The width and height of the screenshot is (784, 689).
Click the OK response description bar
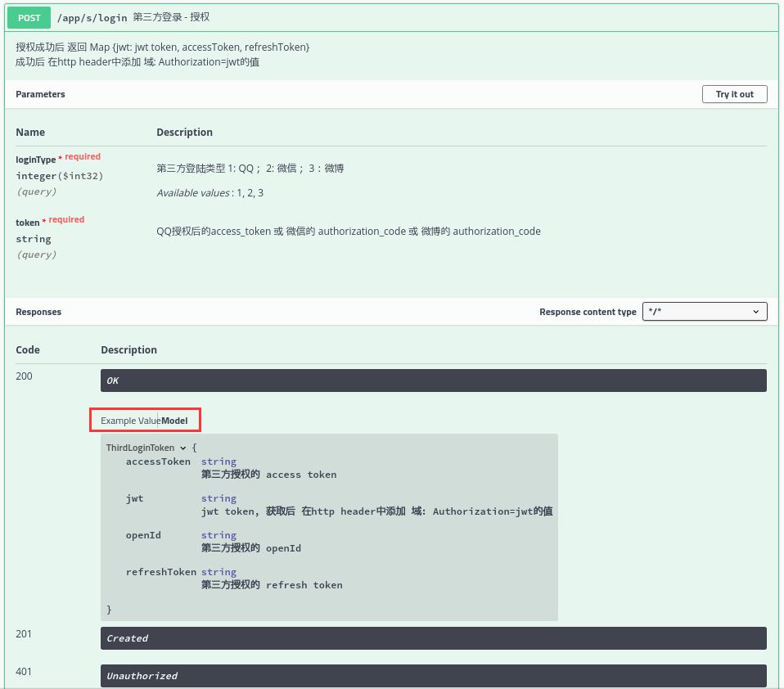(x=433, y=381)
